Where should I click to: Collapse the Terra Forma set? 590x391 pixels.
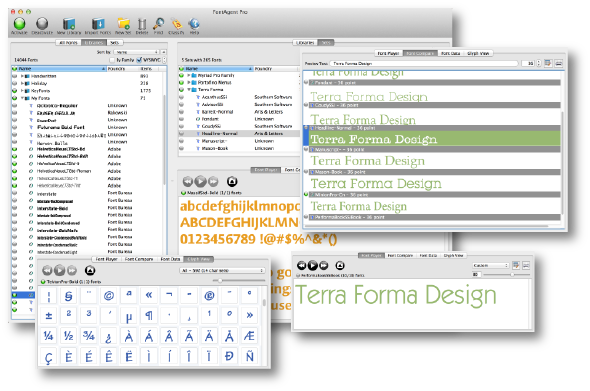tap(189, 90)
